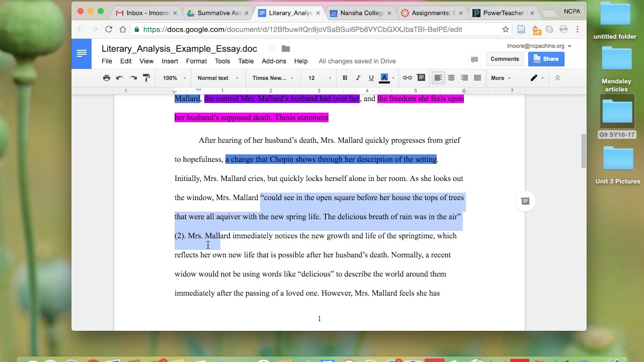Click the extension marked 'off'

point(536,30)
